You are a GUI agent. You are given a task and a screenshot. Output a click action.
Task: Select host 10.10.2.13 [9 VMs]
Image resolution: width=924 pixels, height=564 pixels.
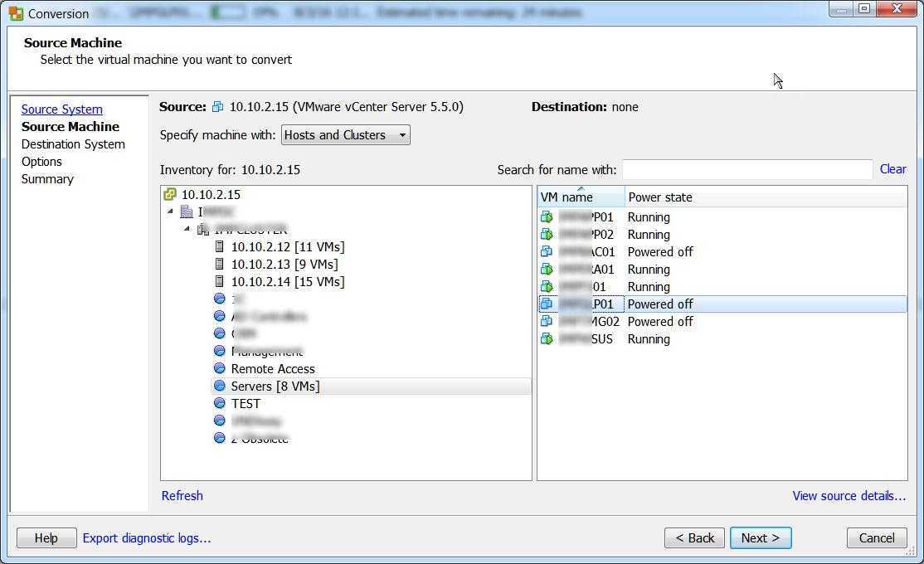(284, 264)
